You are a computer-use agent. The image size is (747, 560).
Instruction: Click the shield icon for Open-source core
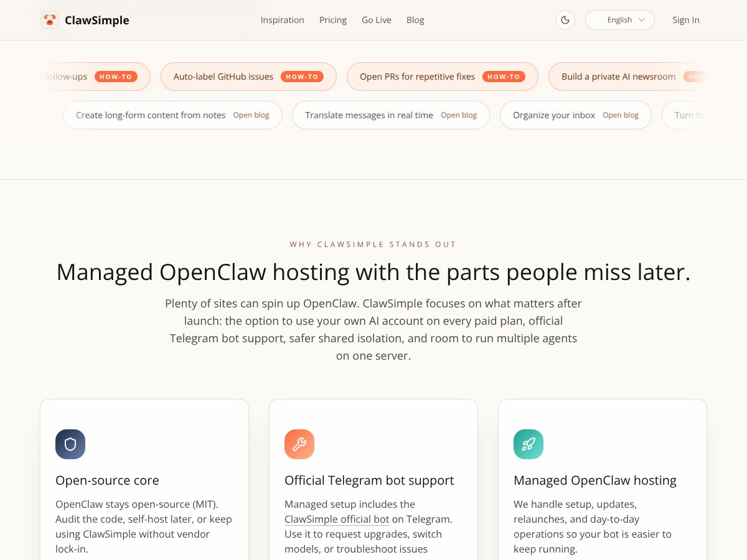click(70, 444)
